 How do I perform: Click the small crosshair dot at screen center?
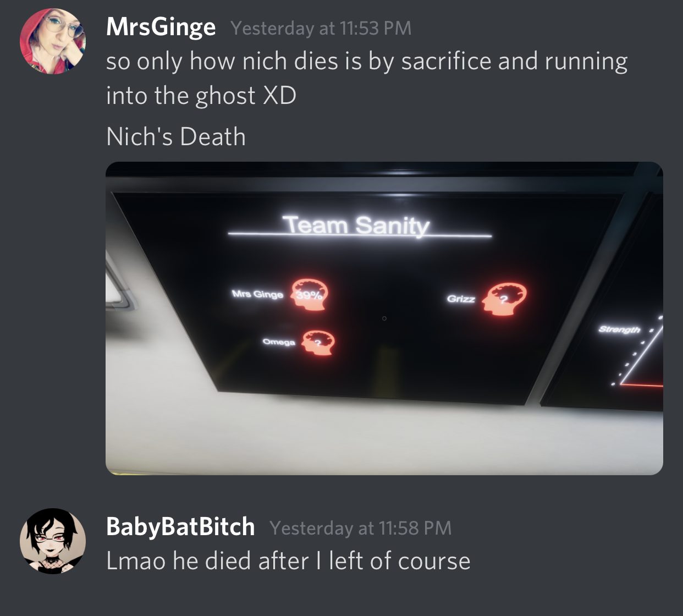point(384,318)
